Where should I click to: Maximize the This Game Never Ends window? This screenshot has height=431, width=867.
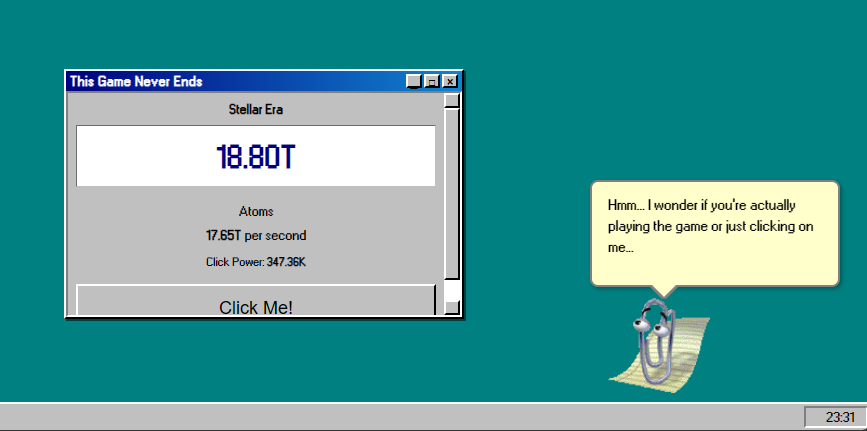pyautogui.click(x=432, y=81)
